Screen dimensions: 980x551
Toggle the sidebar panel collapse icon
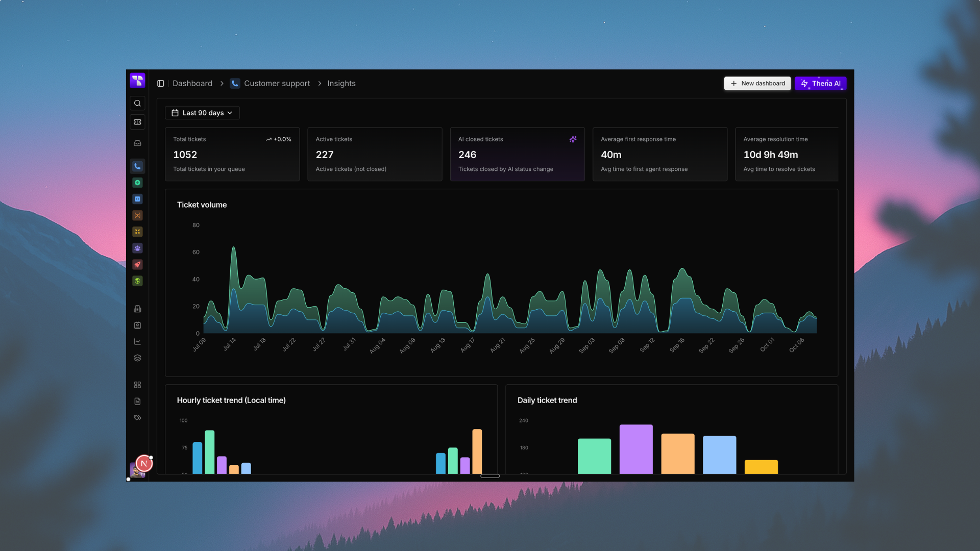(x=161, y=84)
